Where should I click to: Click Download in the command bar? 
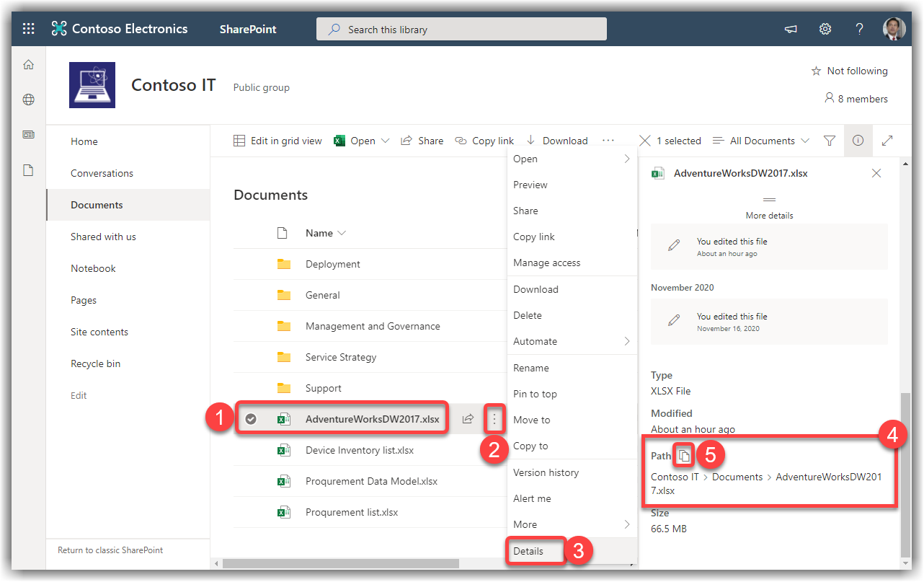pos(556,141)
